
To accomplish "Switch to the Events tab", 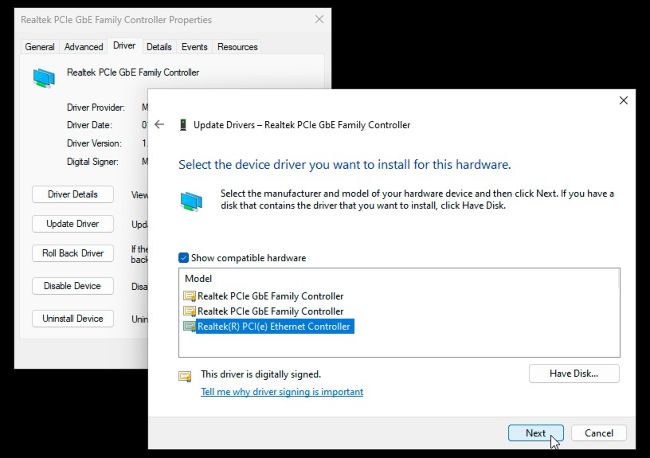I will 194,47.
